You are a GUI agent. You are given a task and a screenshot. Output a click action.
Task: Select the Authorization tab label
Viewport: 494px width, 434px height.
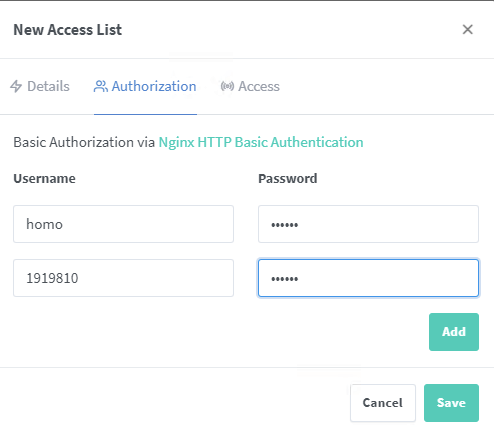154,86
